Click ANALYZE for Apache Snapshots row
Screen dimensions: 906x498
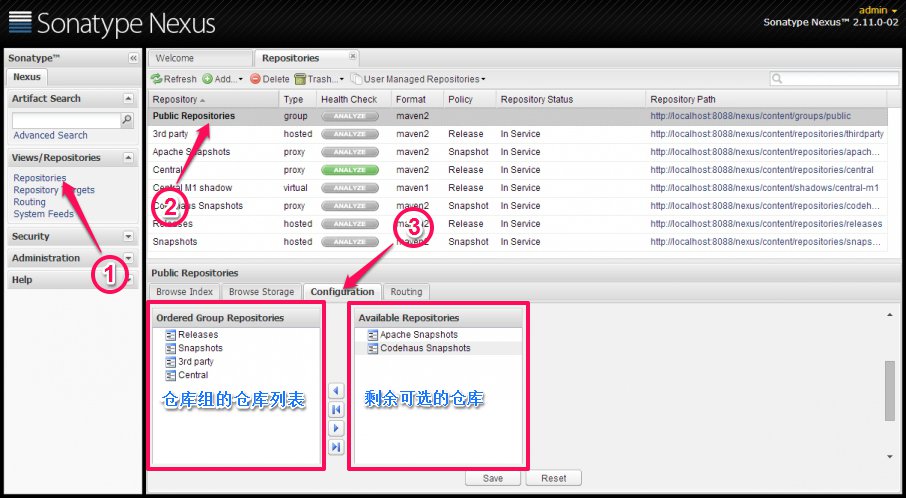pyautogui.click(x=350, y=152)
